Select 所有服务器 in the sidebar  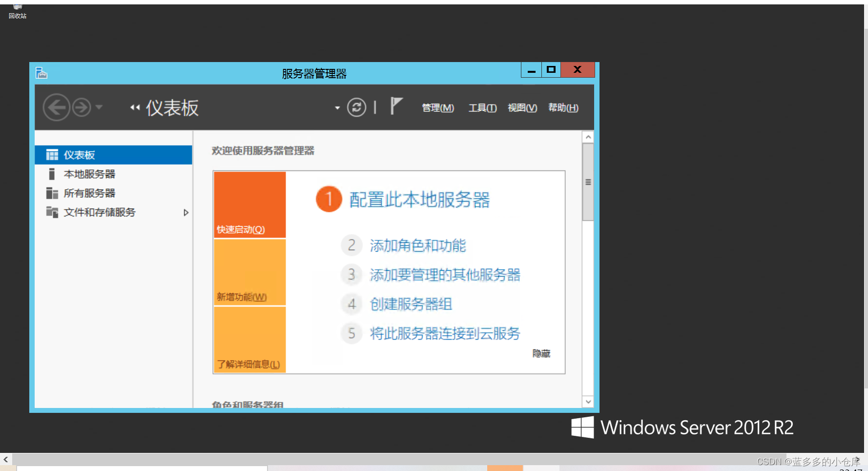click(113, 193)
